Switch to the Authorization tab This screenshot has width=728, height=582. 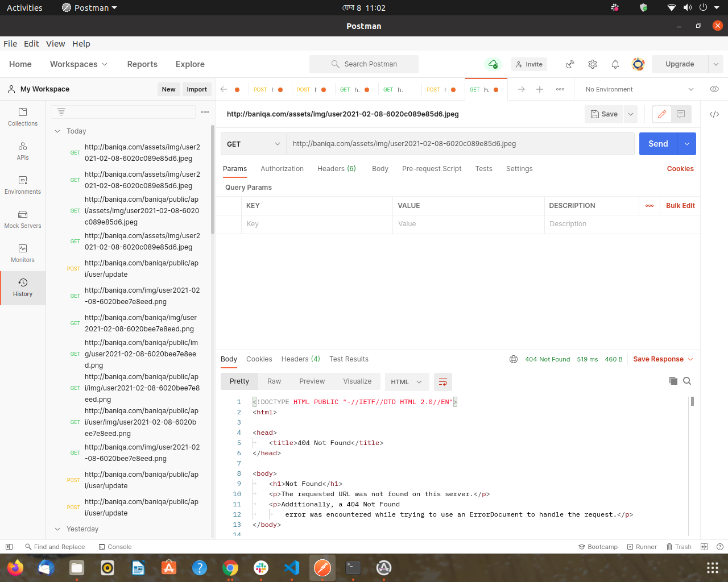[x=282, y=169]
